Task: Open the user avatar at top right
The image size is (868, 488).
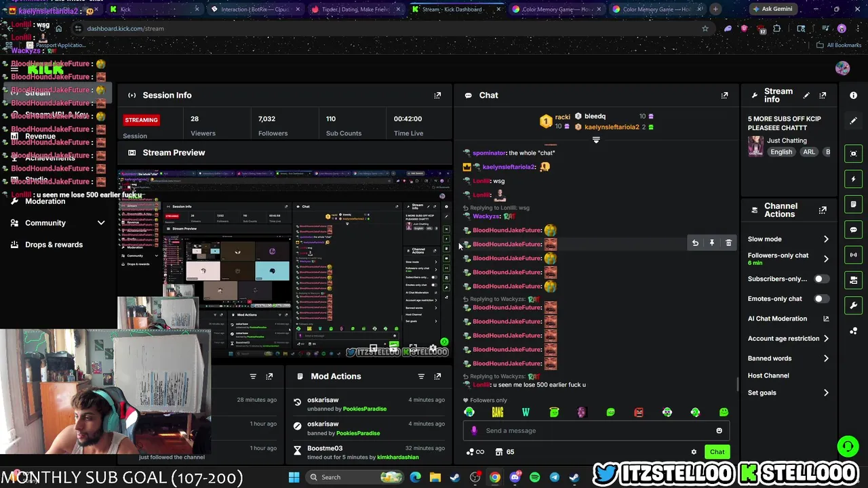Action: [842, 68]
